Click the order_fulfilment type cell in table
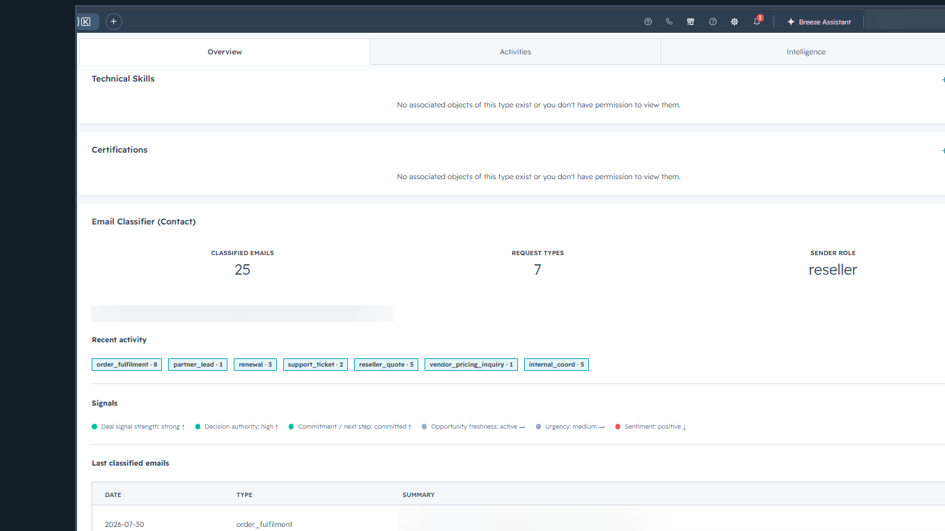The height and width of the screenshot is (531, 945). pyautogui.click(x=264, y=524)
